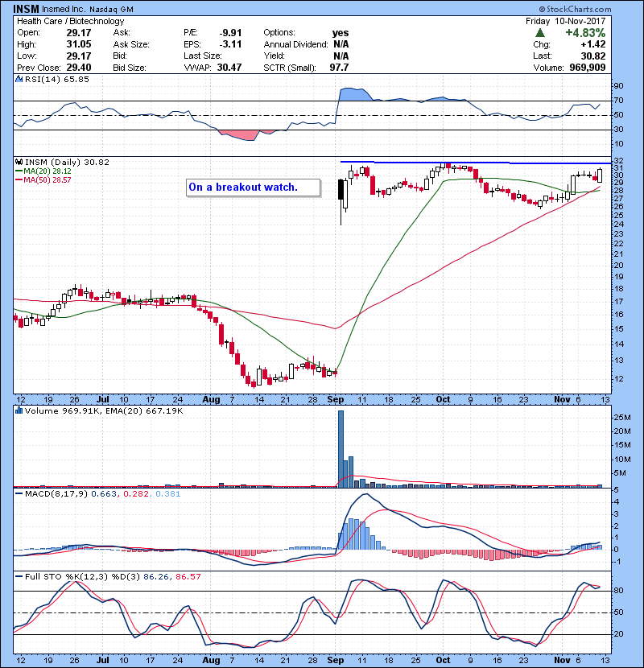644x668 pixels.
Task: Click the last white candlestick on the price chart
Action: point(600,175)
